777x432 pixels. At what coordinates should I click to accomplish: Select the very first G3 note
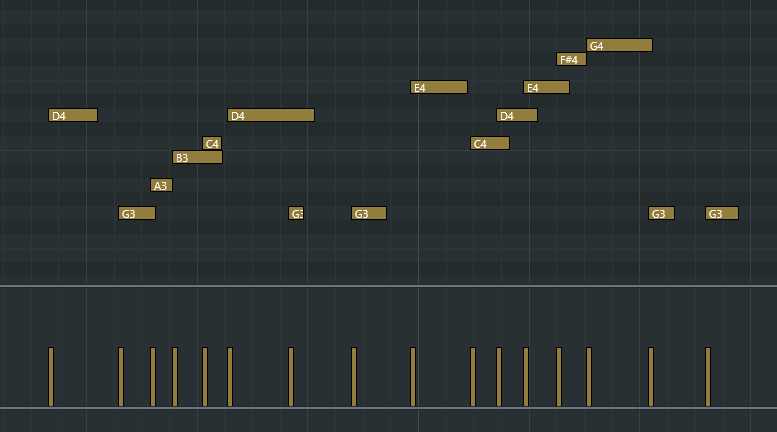pyautogui.click(x=137, y=213)
